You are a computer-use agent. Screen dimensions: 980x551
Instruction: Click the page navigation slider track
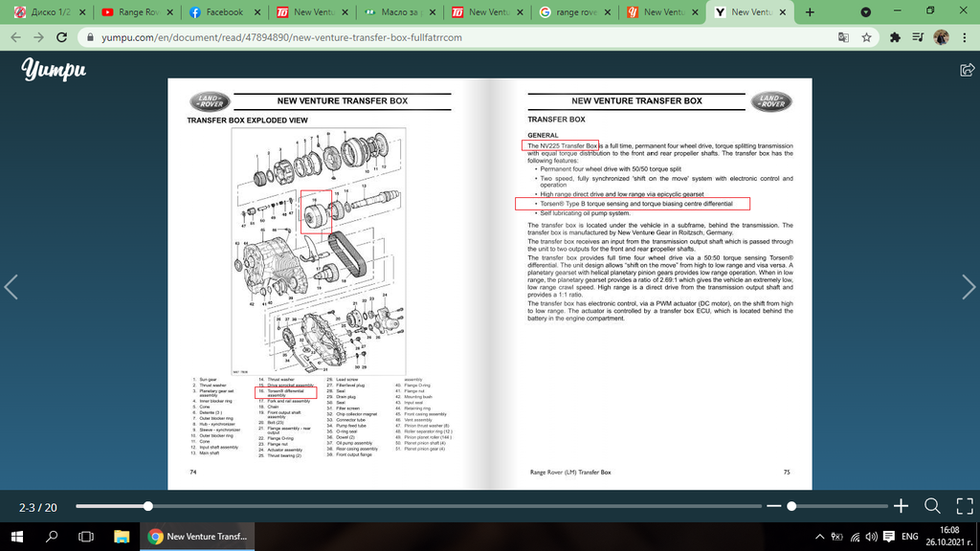419,506
